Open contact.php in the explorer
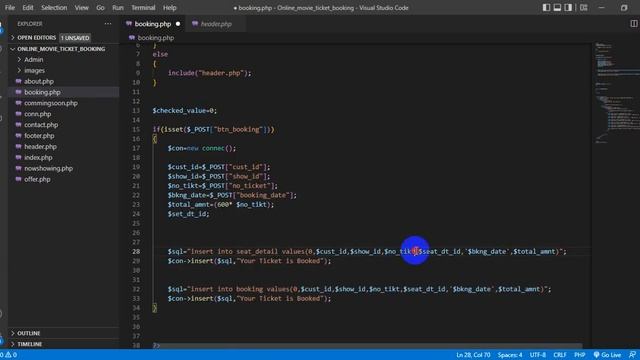The image size is (640, 360). pyautogui.click(x=41, y=125)
